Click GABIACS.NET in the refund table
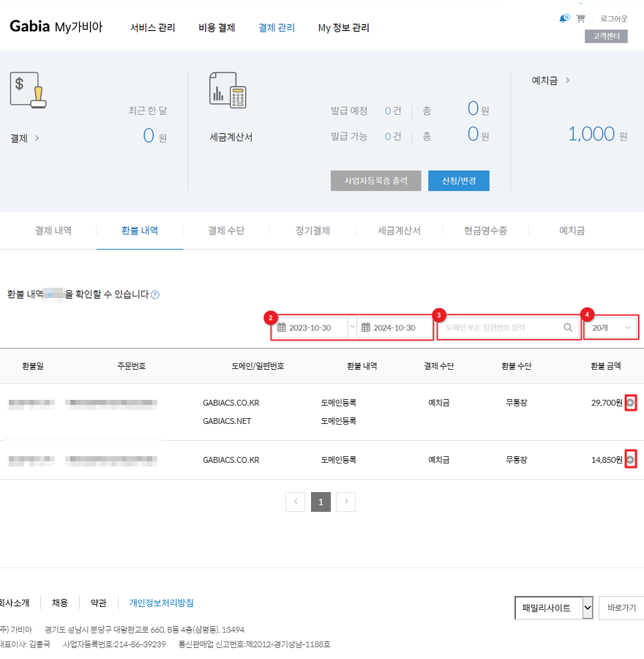644x659 pixels. coord(227,421)
